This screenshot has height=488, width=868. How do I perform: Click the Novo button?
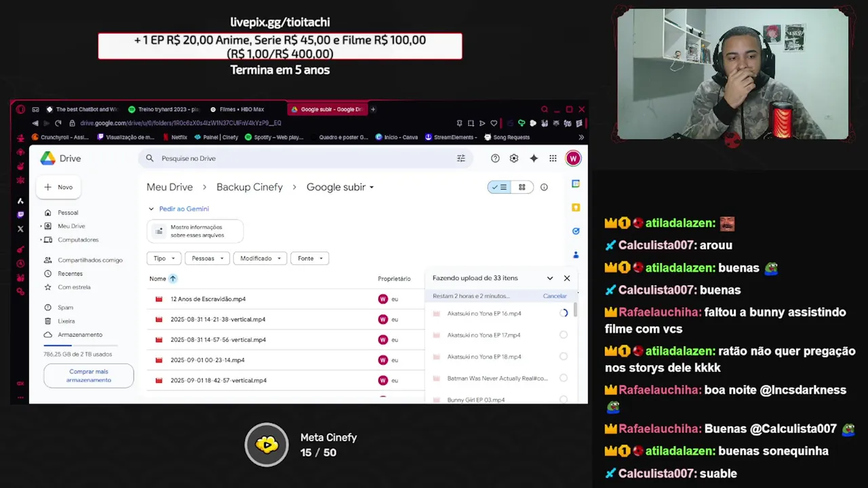[x=59, y=187]
